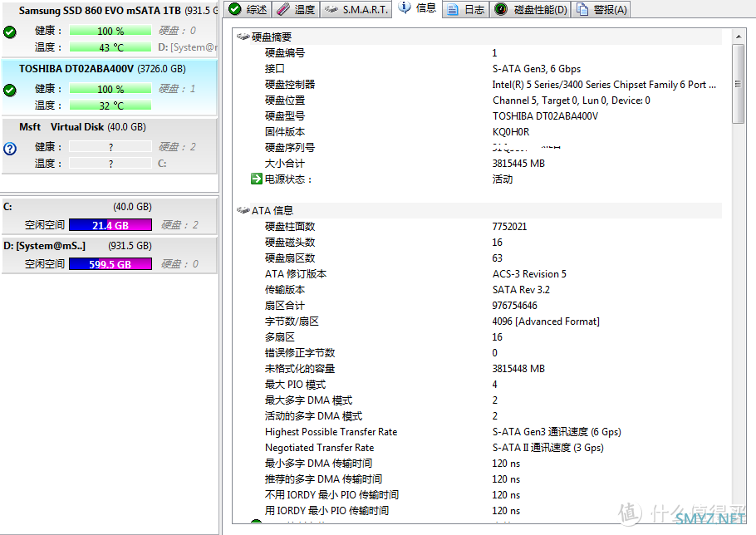Click 最小多字 DMA 传输时间 row label
This screenshot has width=756, height=535.
318,464
